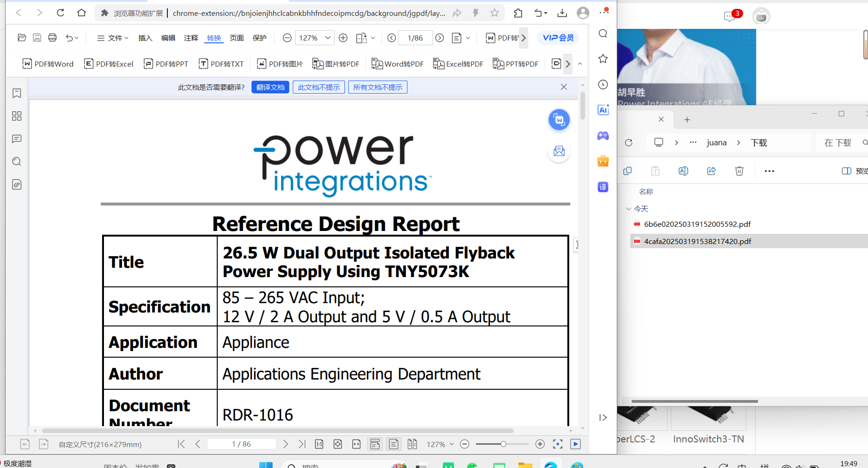Open the comments panel in the left sidebar

click(17, 139)
